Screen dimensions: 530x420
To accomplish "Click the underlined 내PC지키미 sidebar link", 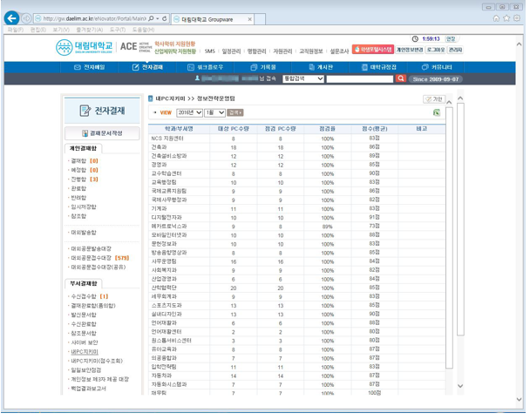I will 85,352.
